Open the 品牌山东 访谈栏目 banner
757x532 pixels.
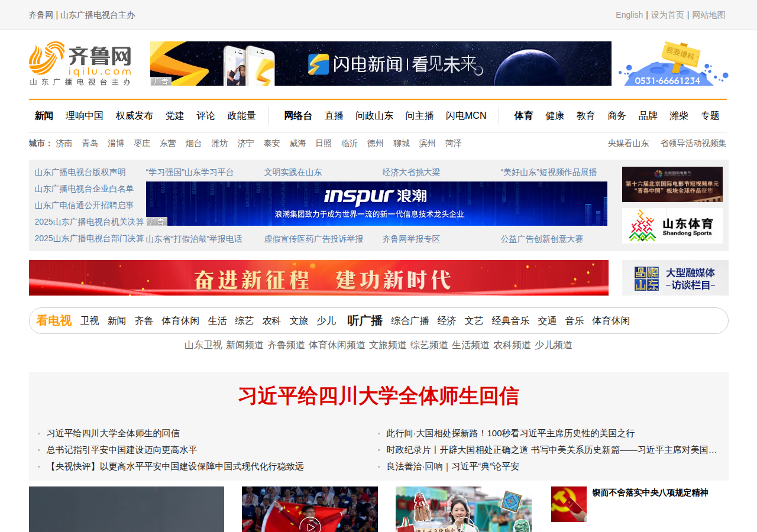tap(675, 278)
